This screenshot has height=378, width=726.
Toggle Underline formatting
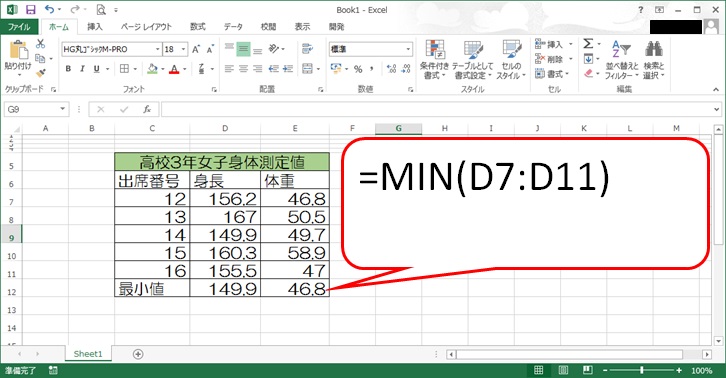(96, 69)
